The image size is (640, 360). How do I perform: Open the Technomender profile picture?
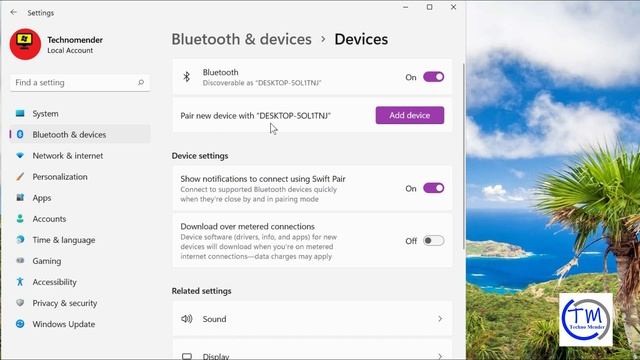point(25,44)
